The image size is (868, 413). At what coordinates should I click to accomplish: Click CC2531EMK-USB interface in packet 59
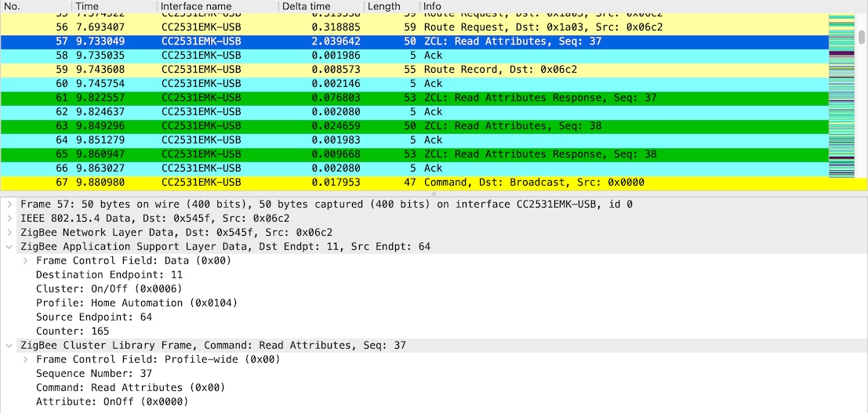click(202, 70)
